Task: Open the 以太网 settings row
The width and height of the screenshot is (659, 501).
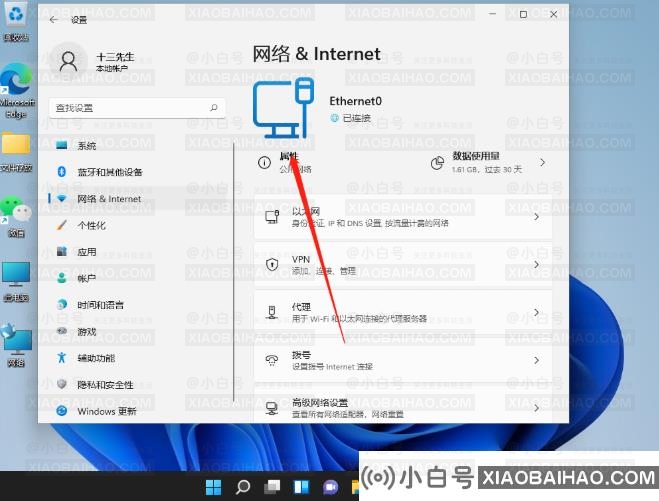Action: tap(403, 217)
